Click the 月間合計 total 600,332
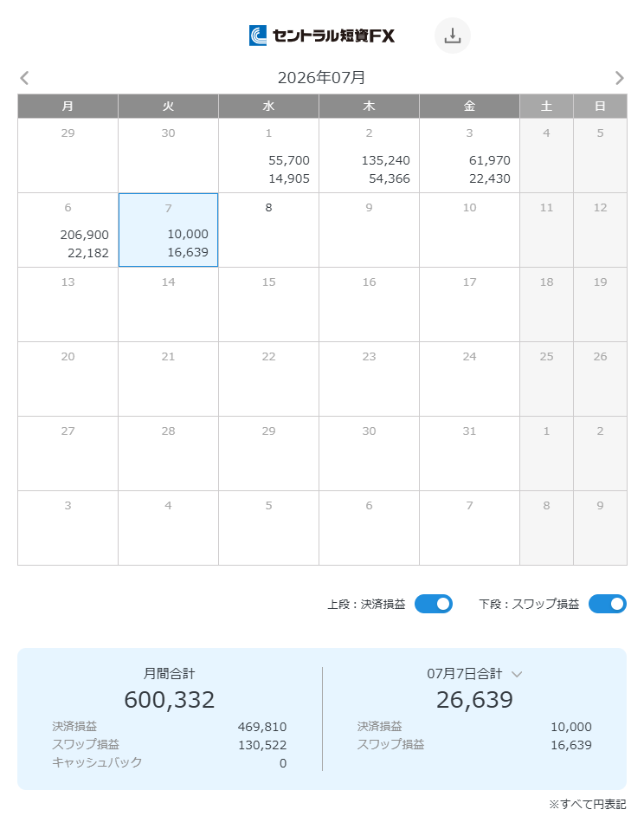 [169, 699]
